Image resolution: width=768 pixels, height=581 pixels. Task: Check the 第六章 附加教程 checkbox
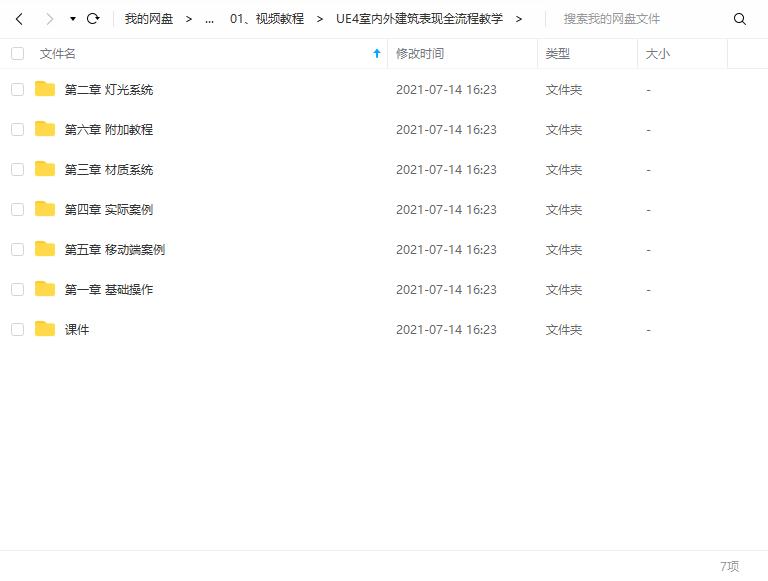point(18,129)
